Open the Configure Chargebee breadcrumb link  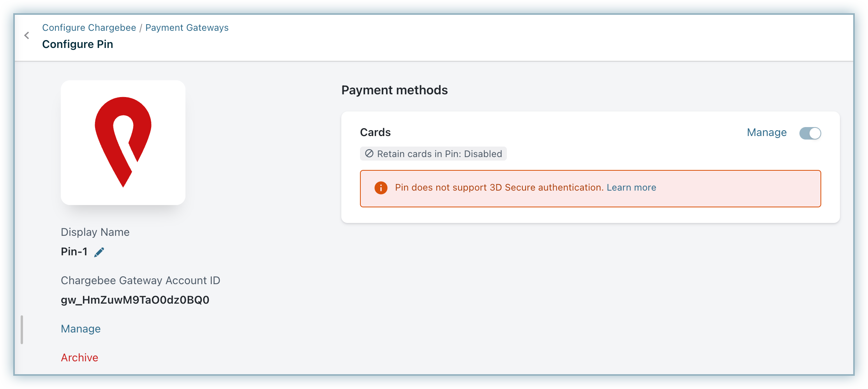coord(89,28)
